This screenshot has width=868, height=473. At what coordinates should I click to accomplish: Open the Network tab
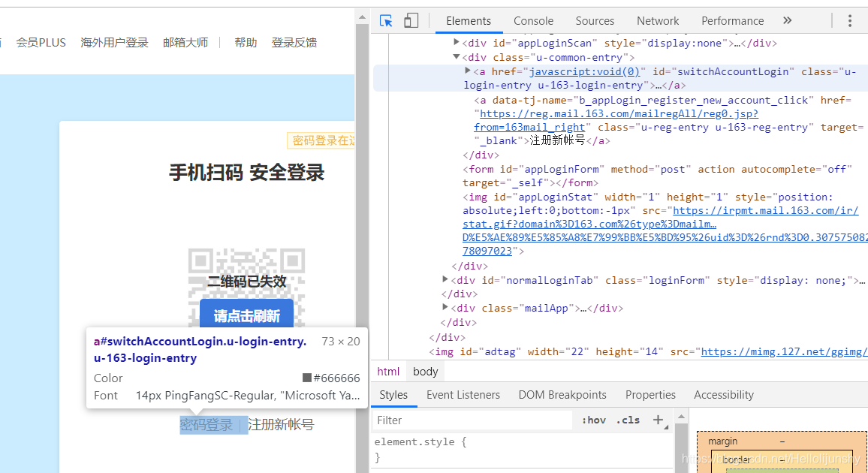coord(658,21)
